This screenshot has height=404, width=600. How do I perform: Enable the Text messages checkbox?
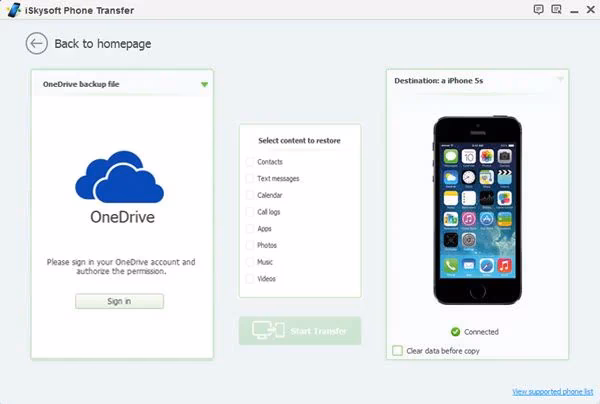point(250,179)
